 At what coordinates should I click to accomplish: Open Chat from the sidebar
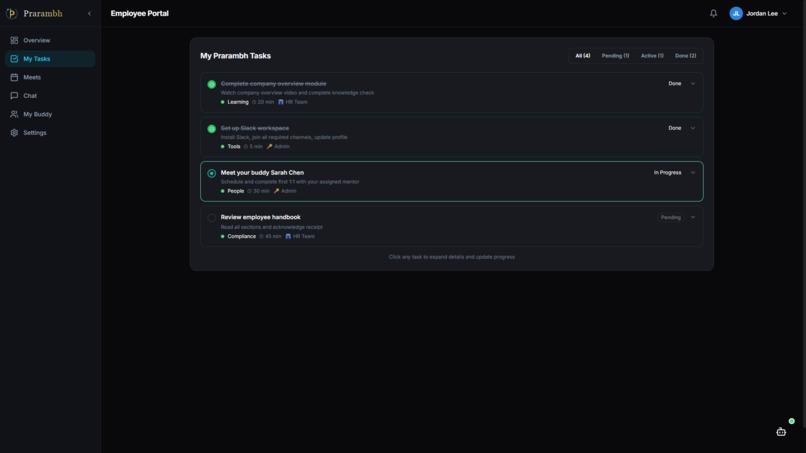pyautogui.click(x=50, y=96)
